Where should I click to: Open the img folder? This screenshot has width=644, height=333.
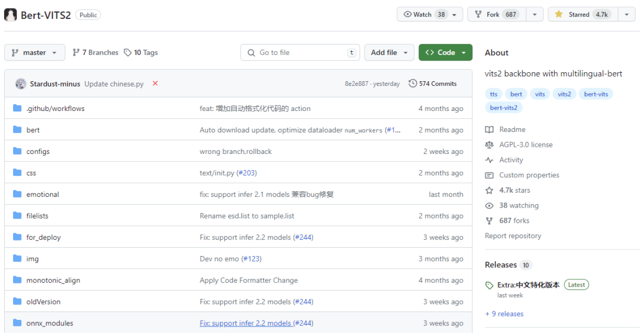point(32,259)
